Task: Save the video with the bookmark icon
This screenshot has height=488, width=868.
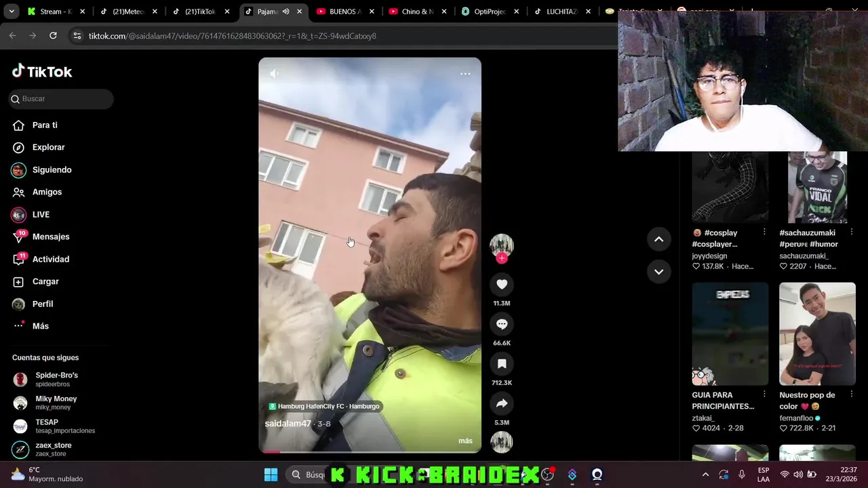Action: tap(502, 364)
